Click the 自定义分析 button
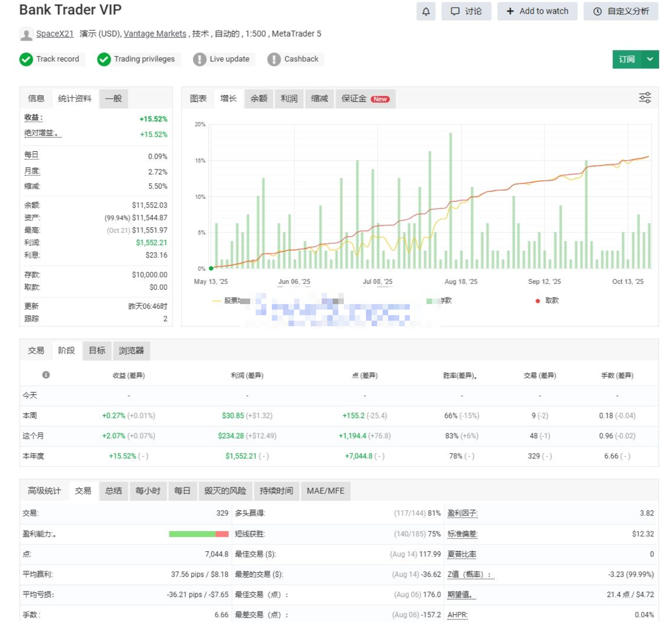This screenshot has width=672, height=622. (621, 12)
